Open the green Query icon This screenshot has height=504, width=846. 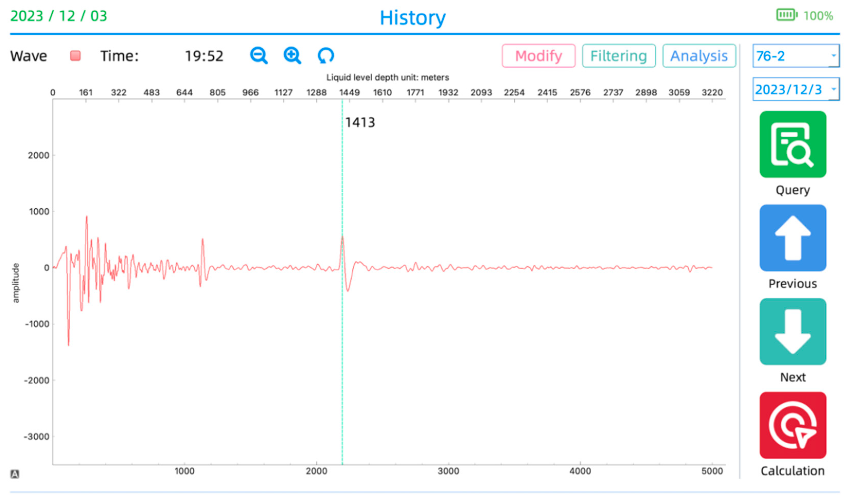pos(792,144)
